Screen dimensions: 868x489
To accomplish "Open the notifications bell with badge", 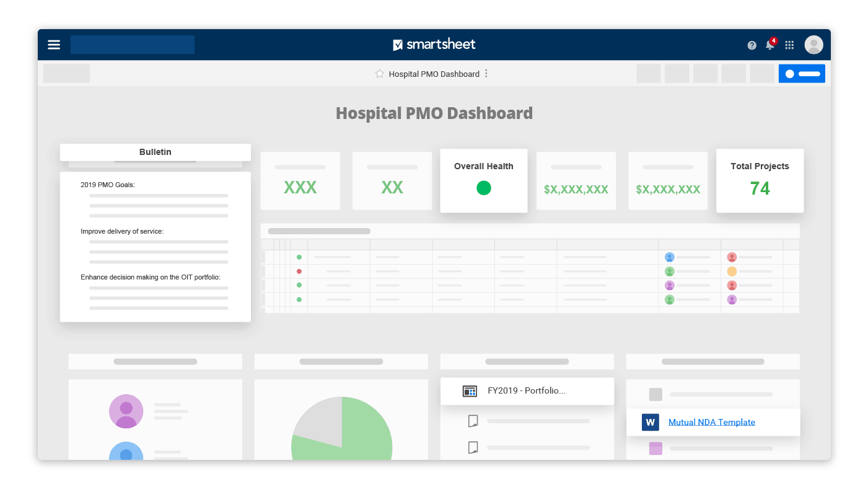I will (x=770, y=45).
